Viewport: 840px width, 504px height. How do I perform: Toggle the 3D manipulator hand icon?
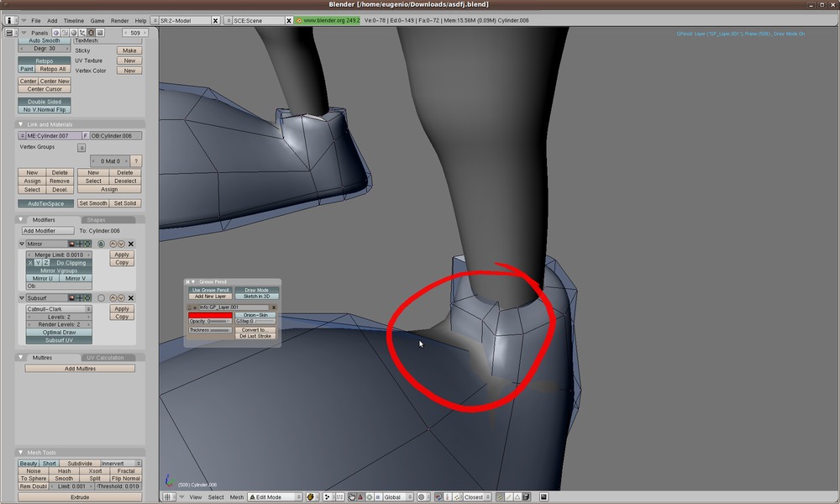pos(352,497)
